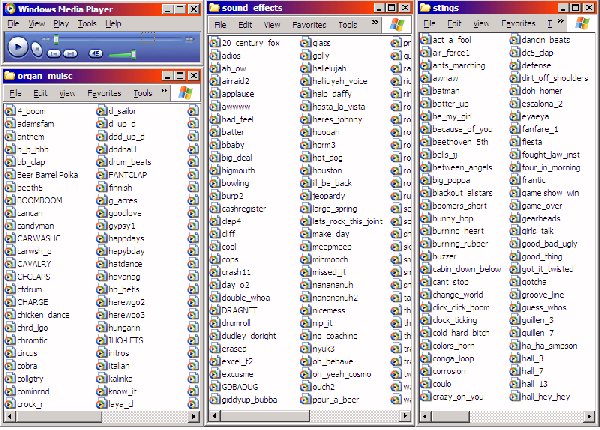Expand the menu overflow chevron in stings window
This screenshot has width=600, height=430.
pyautogui.click(x=561, y=21)
